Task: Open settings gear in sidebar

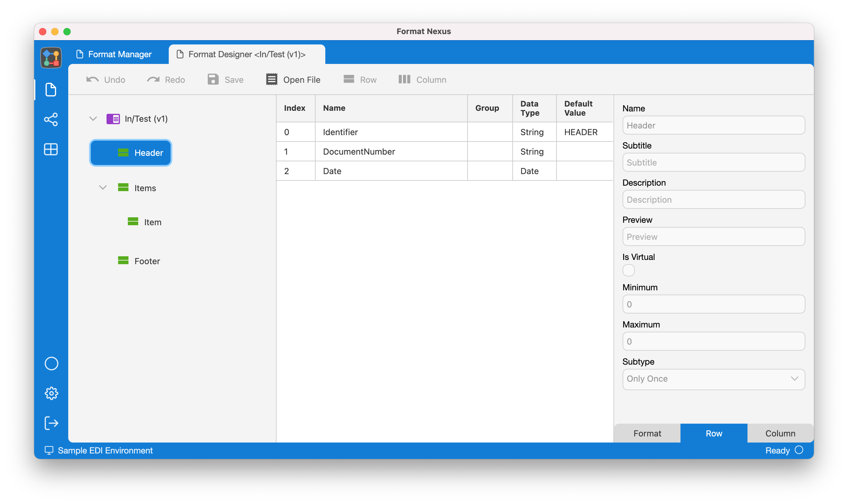Action: 51,393
